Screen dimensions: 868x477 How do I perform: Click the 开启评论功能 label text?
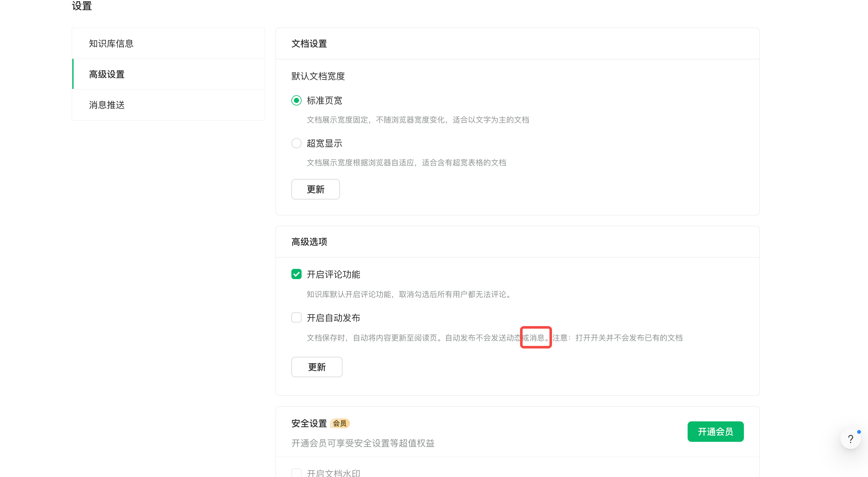[333, 274]
